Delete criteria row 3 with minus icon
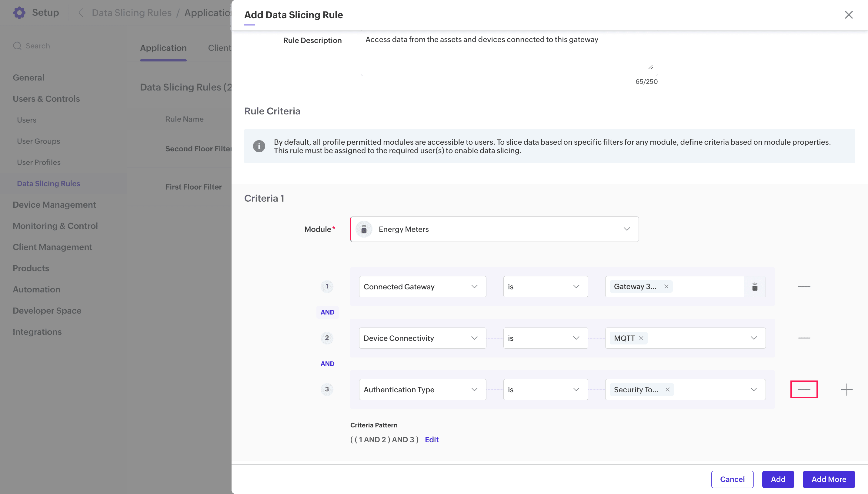 click(804, 390)
